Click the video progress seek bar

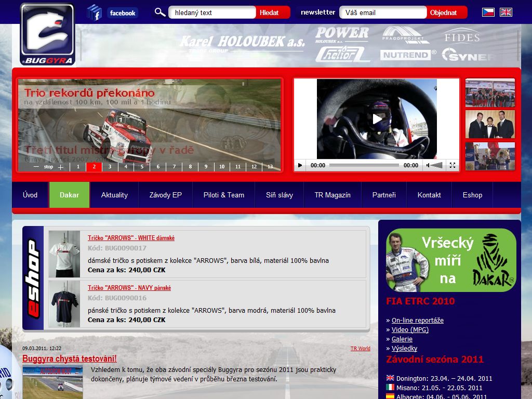point(364,165)
